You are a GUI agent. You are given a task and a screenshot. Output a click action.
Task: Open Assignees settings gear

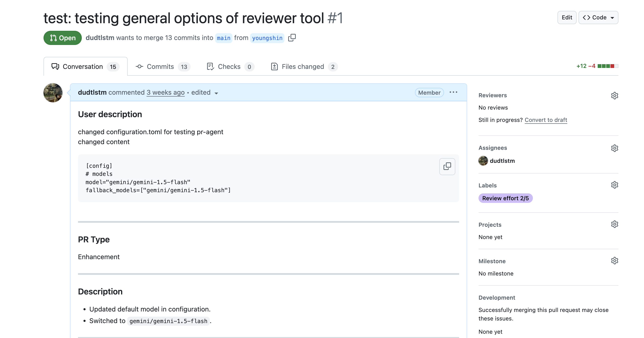614,148
